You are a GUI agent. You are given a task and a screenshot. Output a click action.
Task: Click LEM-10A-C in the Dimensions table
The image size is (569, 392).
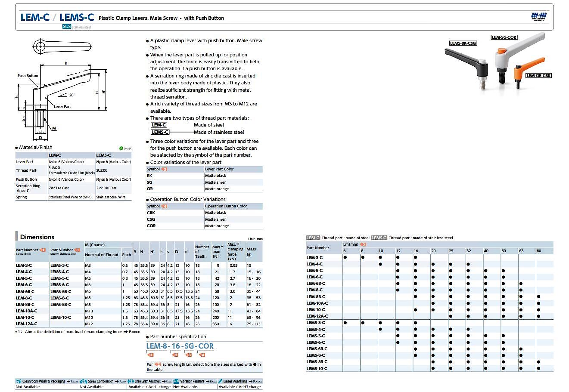click(26, 311)
